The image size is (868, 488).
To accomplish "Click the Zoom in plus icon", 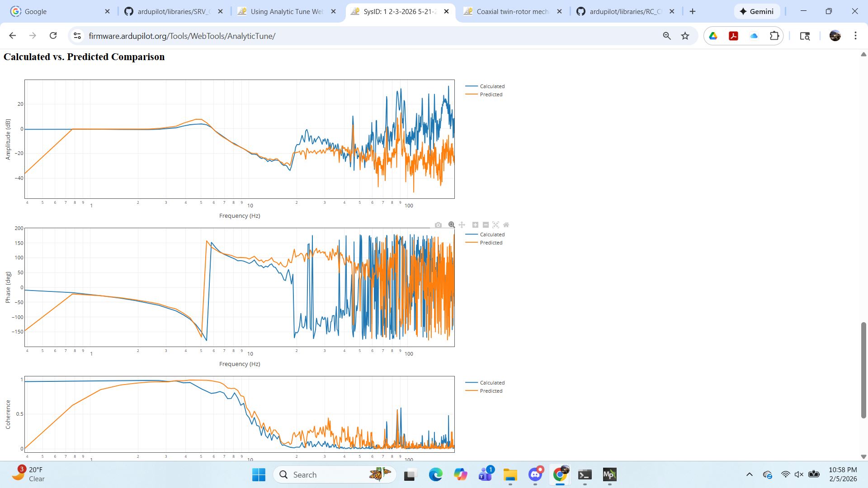I will coord(475,225).
